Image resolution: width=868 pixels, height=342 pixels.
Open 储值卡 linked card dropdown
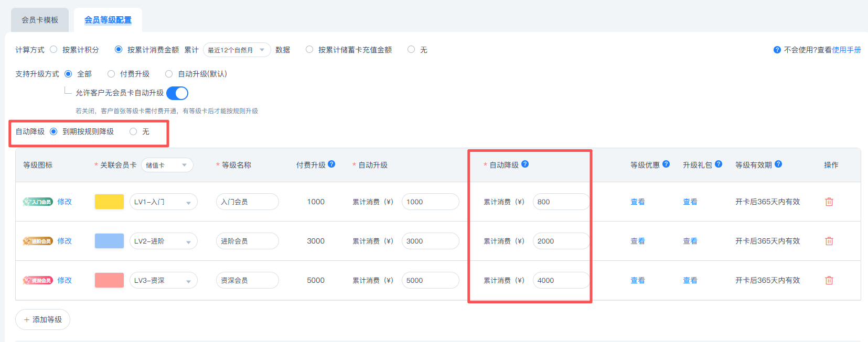point(167,165)
